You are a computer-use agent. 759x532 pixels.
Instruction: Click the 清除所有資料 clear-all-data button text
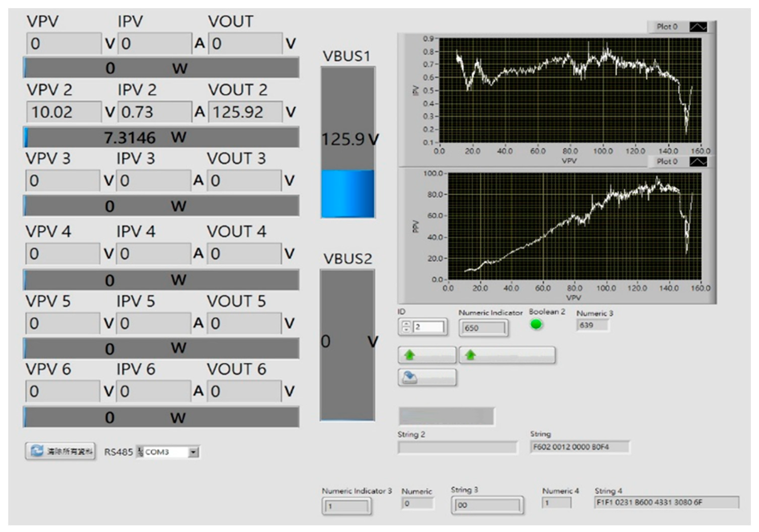pyautogui.click(x=69, y=451)
